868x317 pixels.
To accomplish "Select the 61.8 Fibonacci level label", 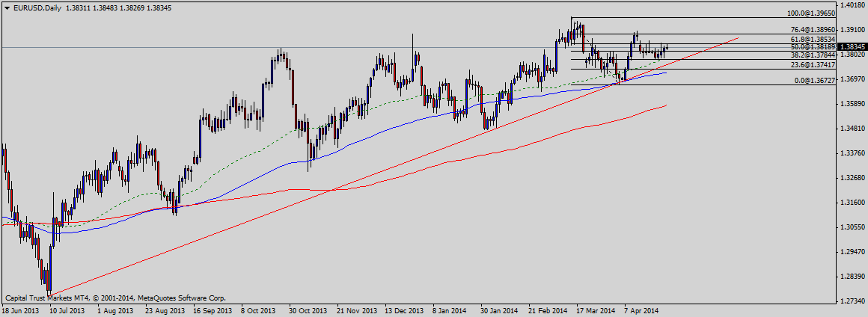I will 813,39.
